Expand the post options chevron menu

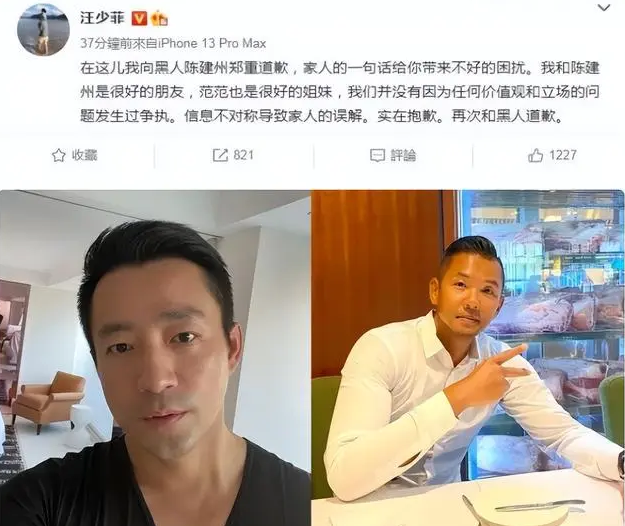604,8
